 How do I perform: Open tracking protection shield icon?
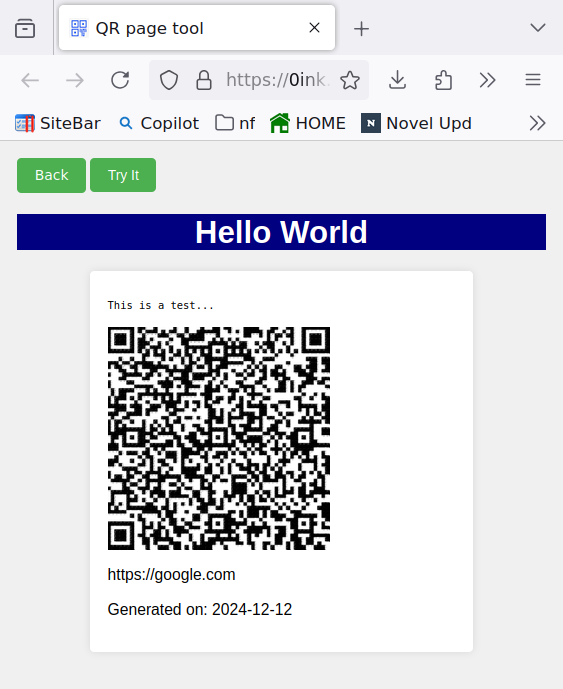[x=169, y=80]
